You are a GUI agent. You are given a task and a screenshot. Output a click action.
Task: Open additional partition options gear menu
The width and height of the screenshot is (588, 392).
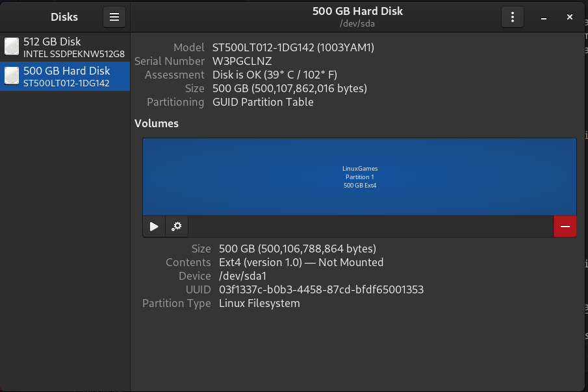click(177, 227)
